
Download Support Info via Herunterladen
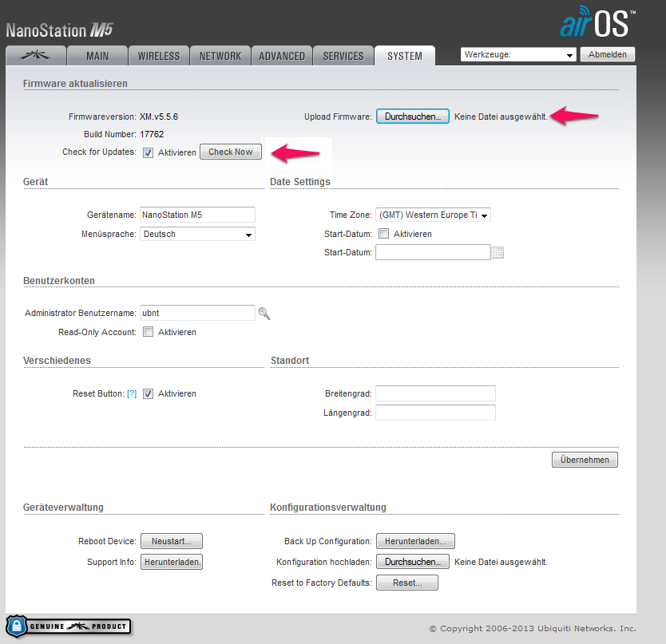point(172,562)
